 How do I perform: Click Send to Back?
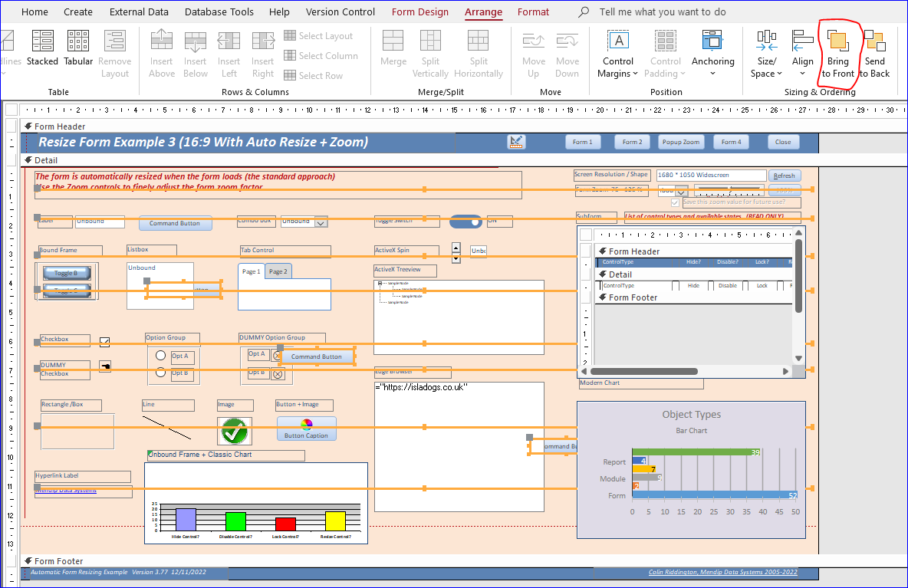[874, 54]
